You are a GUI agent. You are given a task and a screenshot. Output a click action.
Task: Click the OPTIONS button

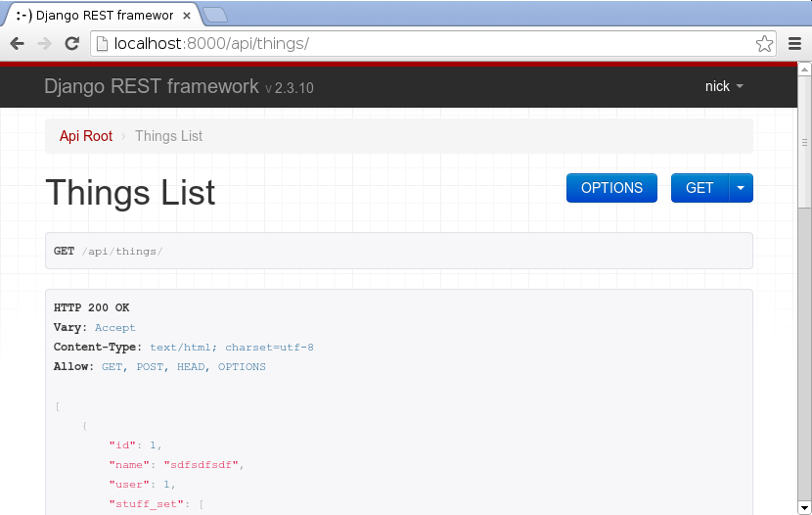pos(611,188)
